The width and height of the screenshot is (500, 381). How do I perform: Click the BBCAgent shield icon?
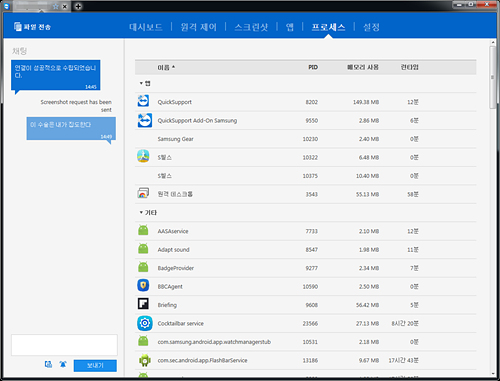[143, 285]
